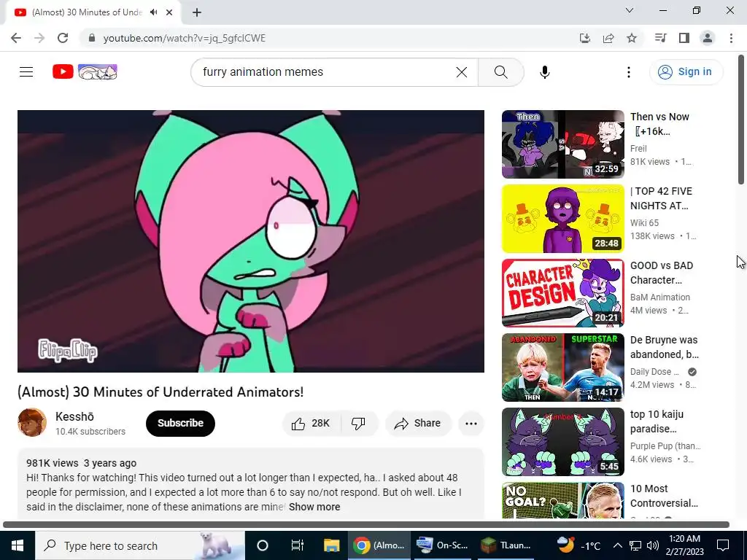Click taskbar 'Type here to search' box
The image size is (747, 560).
[140, 545]
